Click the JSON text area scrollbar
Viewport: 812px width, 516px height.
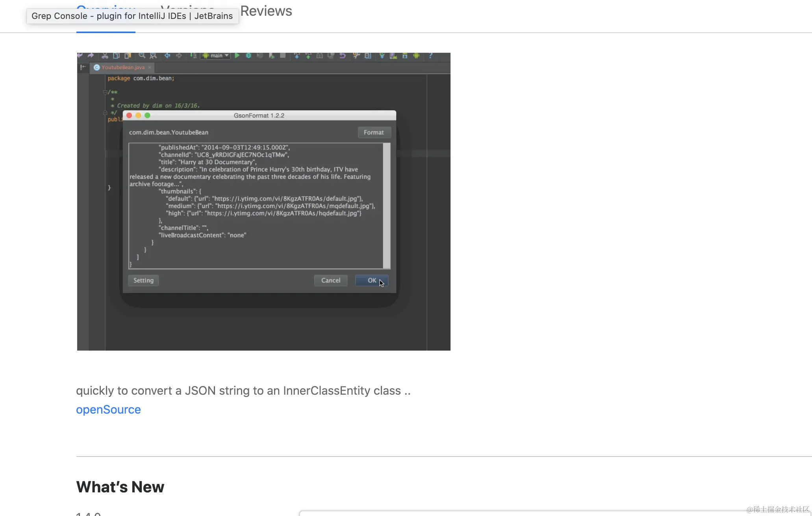click(x=387, y=206)
